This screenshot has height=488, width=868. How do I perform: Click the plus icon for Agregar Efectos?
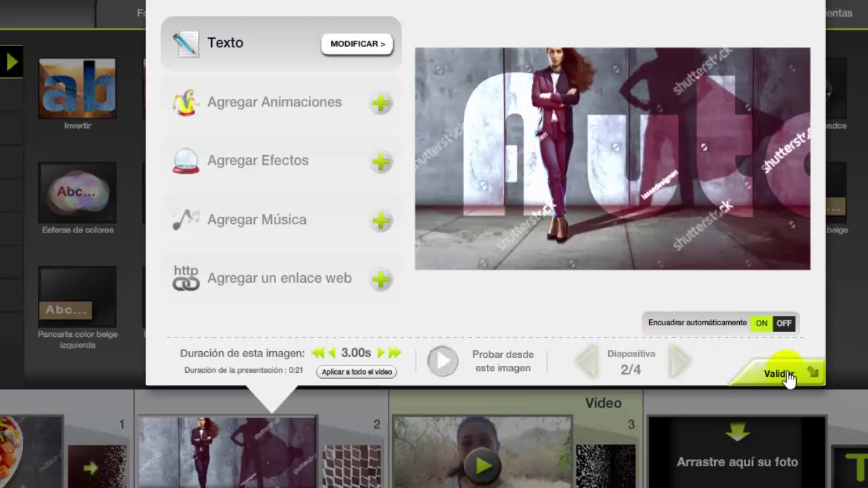click(381, 162)
